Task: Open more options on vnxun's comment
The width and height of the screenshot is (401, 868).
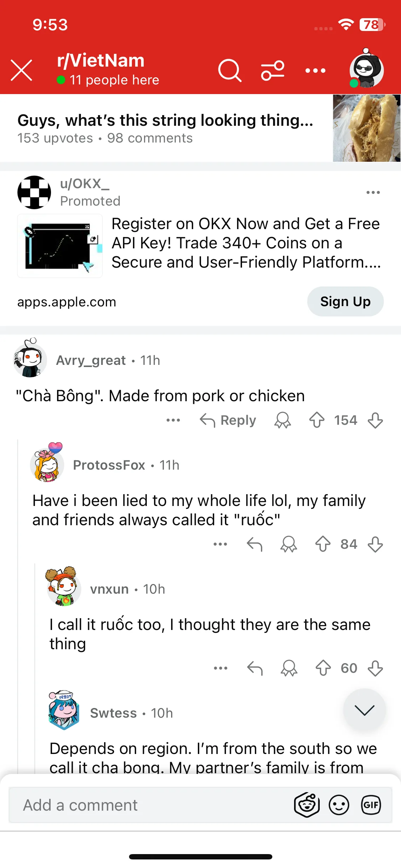Action: [x=221, y=668]
